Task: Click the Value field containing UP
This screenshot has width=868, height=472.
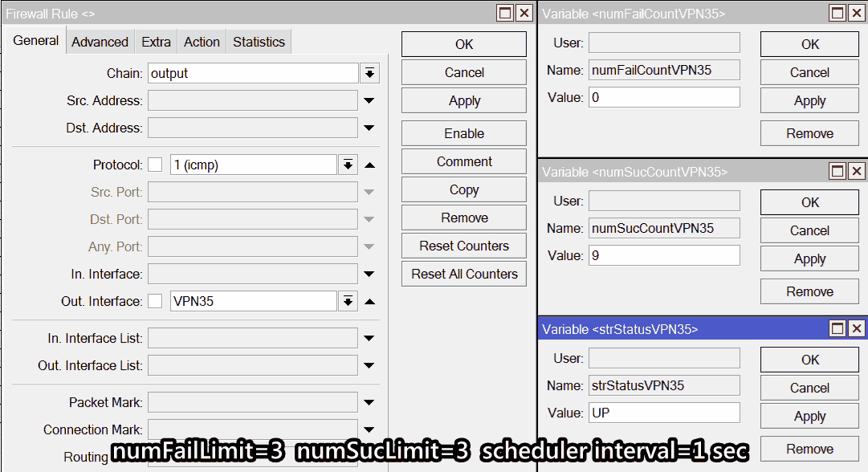Action: [664, 413]
